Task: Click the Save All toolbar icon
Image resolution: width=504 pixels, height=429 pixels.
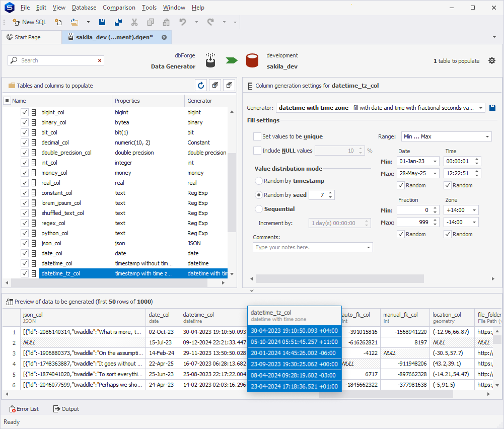Action: [118, 22]
